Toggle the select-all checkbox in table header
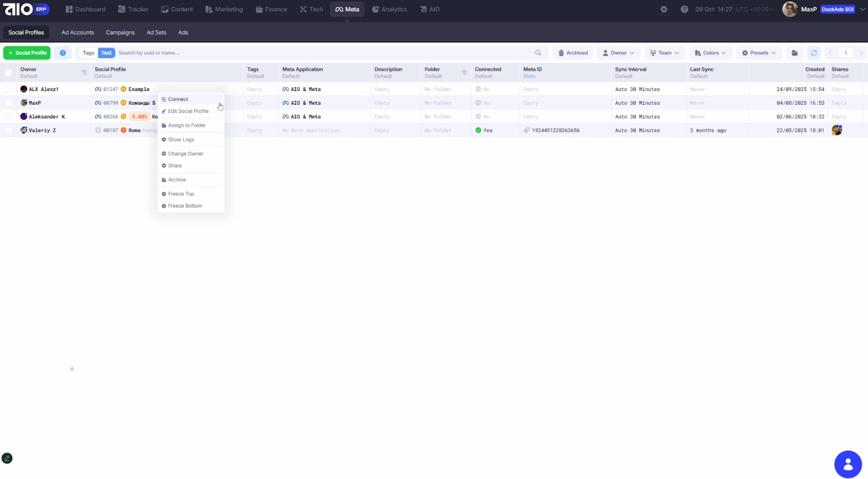 tap(8, 73)
